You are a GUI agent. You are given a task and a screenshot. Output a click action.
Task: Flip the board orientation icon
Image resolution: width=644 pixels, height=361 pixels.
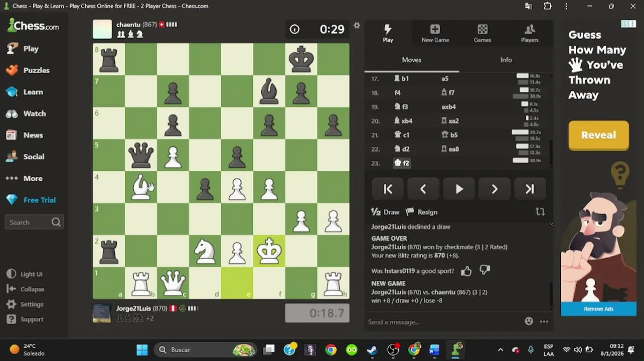[x=540, y=212]
